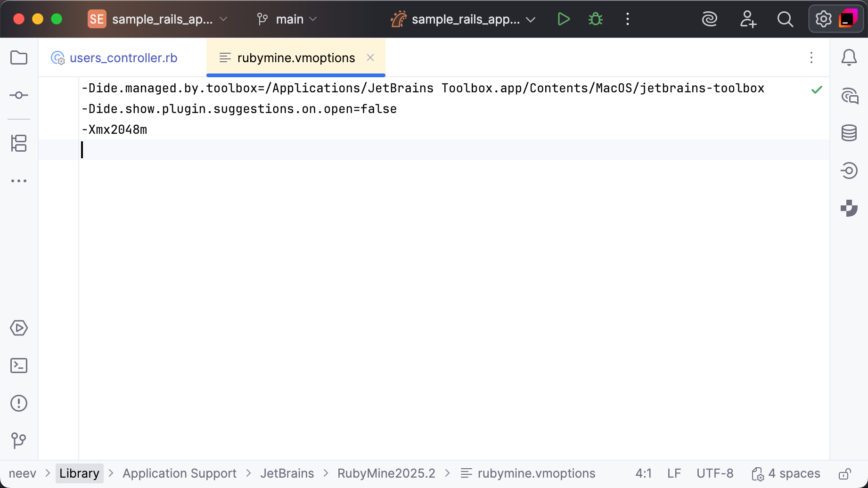Click the 4 spaces indent indicator
Image resolution: width=868 pixels, height=488 pixels.
794,473
